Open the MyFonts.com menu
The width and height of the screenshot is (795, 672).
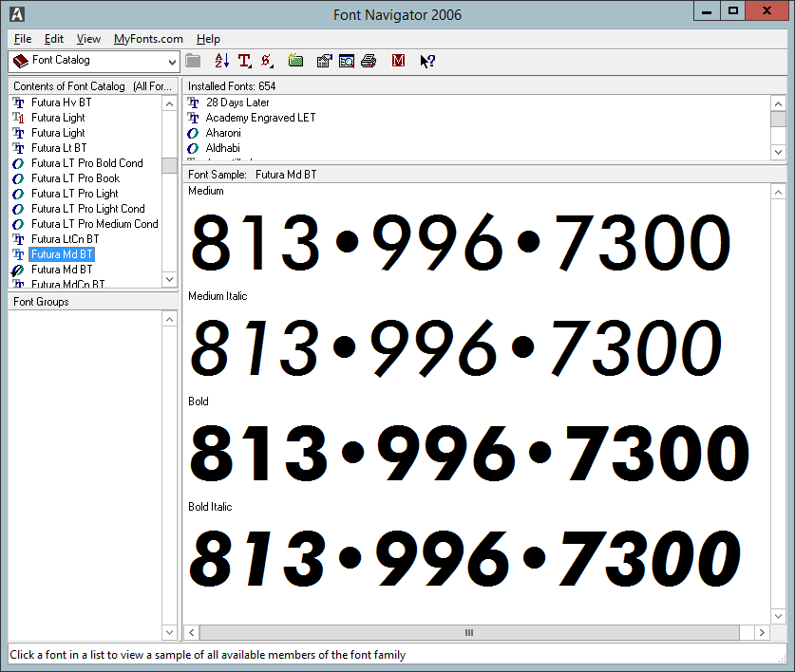click(x=148, y=39)
